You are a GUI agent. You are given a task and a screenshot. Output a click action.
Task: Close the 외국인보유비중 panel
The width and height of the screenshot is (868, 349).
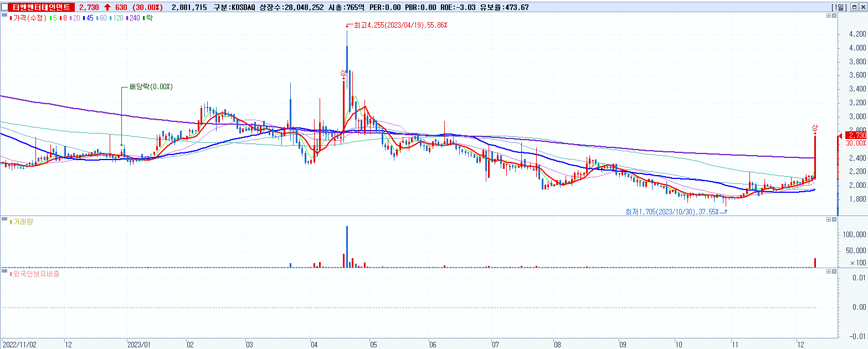coord(835,271)
